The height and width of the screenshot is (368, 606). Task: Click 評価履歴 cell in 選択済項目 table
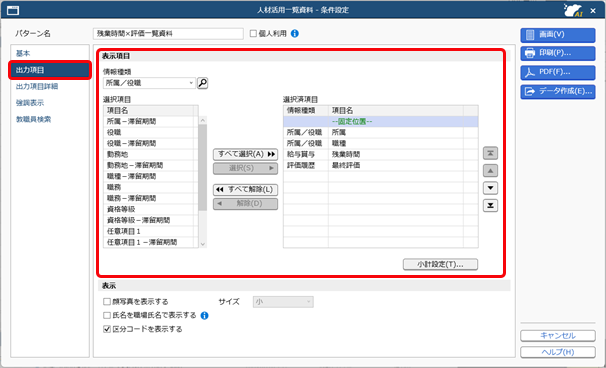click(x=306, y=165)
